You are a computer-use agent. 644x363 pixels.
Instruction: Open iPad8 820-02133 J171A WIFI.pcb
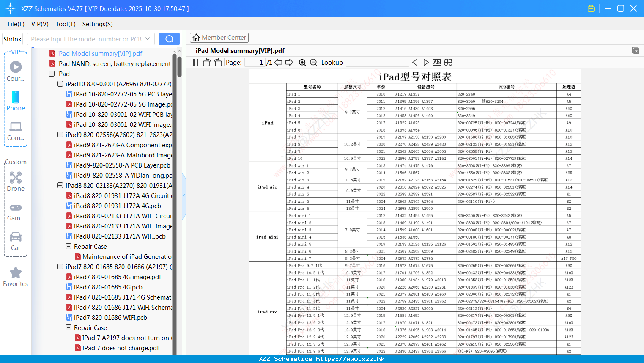pos(120,236)
